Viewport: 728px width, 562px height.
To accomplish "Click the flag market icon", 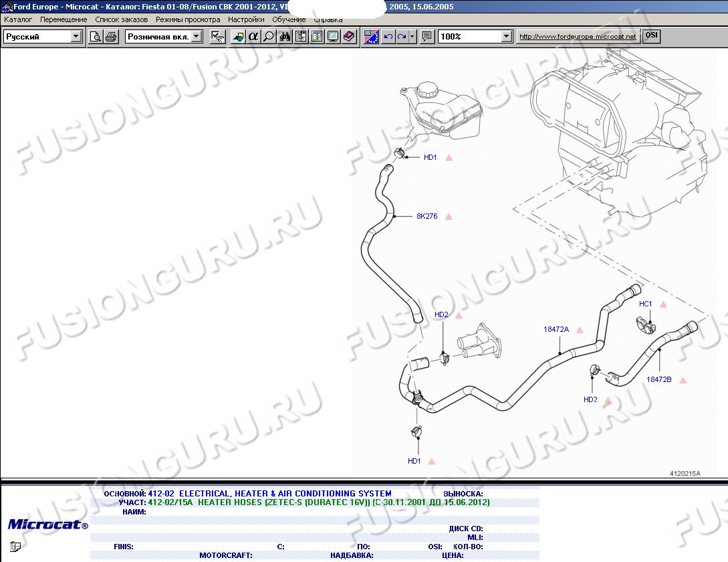I will [x=371, y=36].
